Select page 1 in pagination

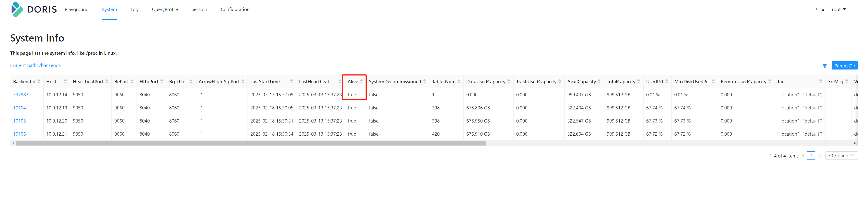pos(811,155)
